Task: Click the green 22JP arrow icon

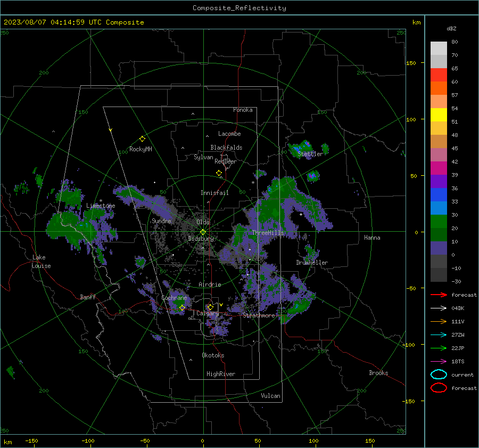Action: click(x=439, y=348)
